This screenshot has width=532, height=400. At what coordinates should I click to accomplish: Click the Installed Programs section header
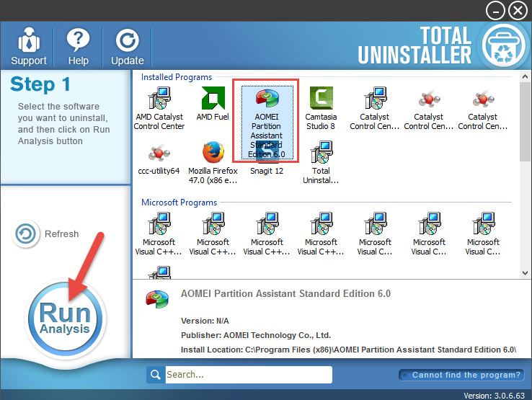(177, 77)
